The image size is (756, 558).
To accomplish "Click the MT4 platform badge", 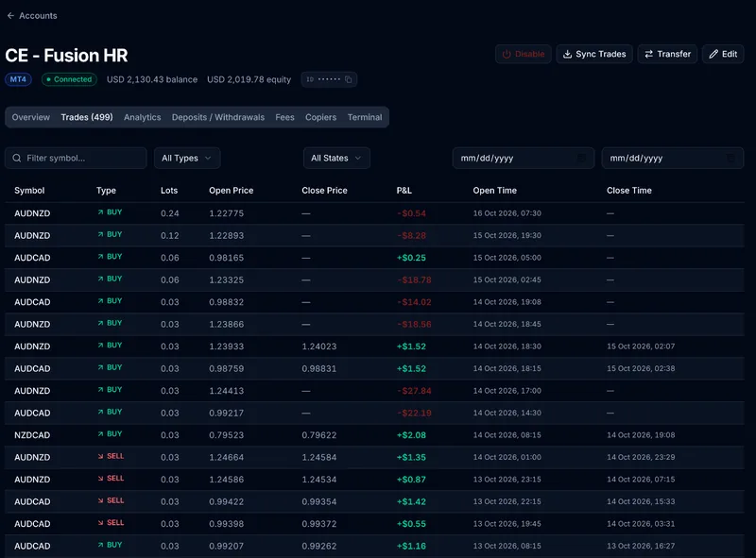I will tap(18, 79).
